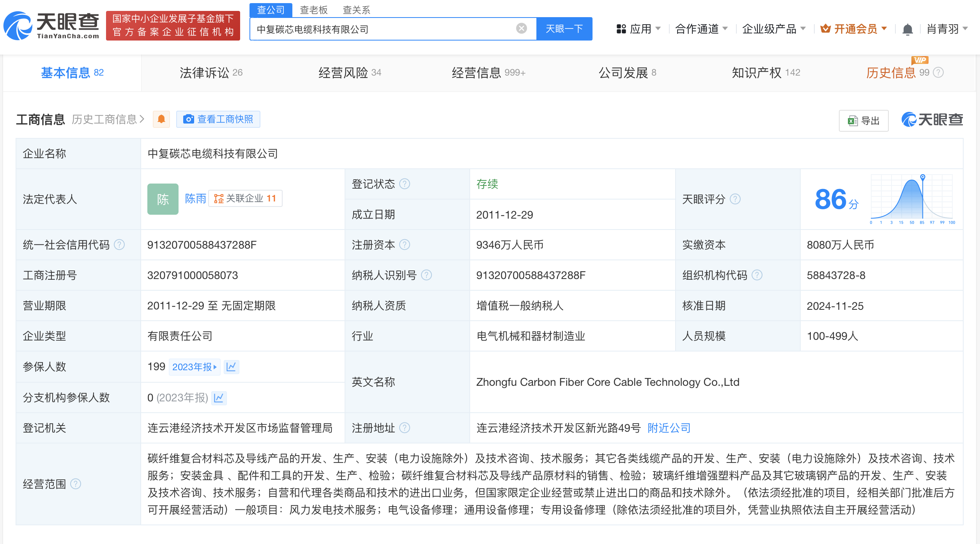
Task: Open the 企业级产品 dropdown
Action: click(774, 28)
